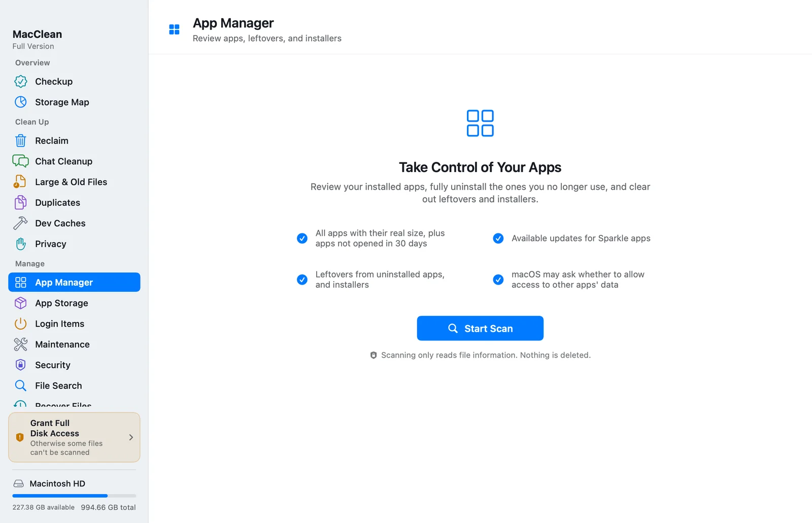
Task: Click checkmark next to Leftovers from uninstalled apps
Action: 302,280
